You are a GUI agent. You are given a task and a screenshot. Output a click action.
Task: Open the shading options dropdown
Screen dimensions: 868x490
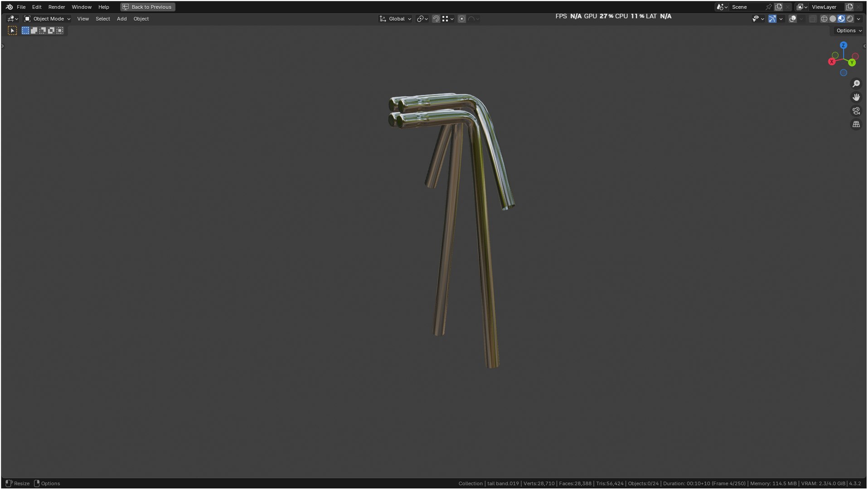pyautogui.click(x=858, y=19)
